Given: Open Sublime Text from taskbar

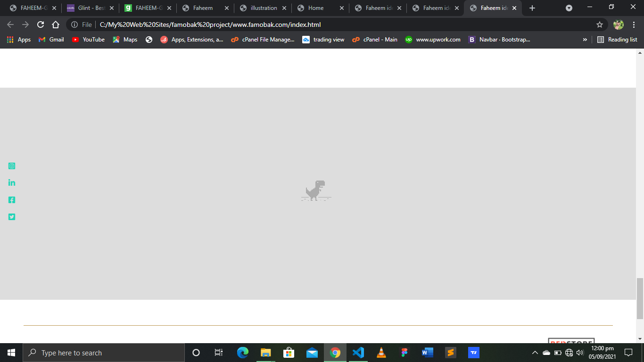Looking at the screenshot, I should [451, 353].
